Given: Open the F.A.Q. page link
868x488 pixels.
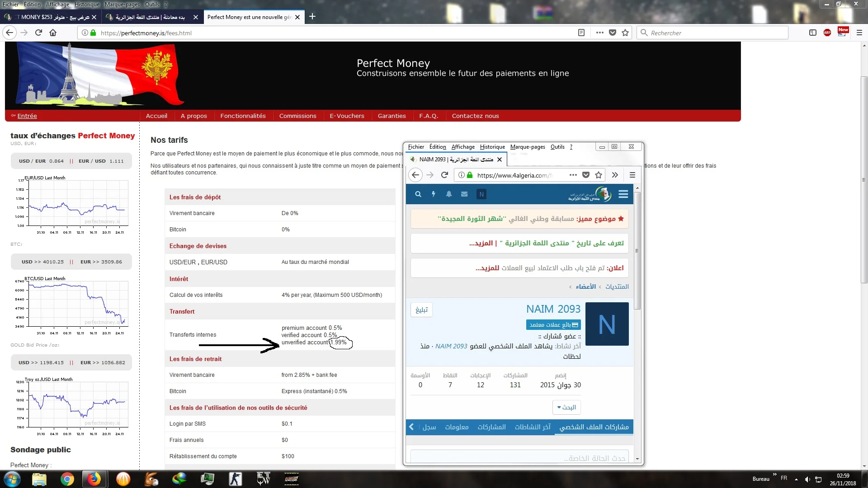Looking at the screenshot, I should pos(429,116).
